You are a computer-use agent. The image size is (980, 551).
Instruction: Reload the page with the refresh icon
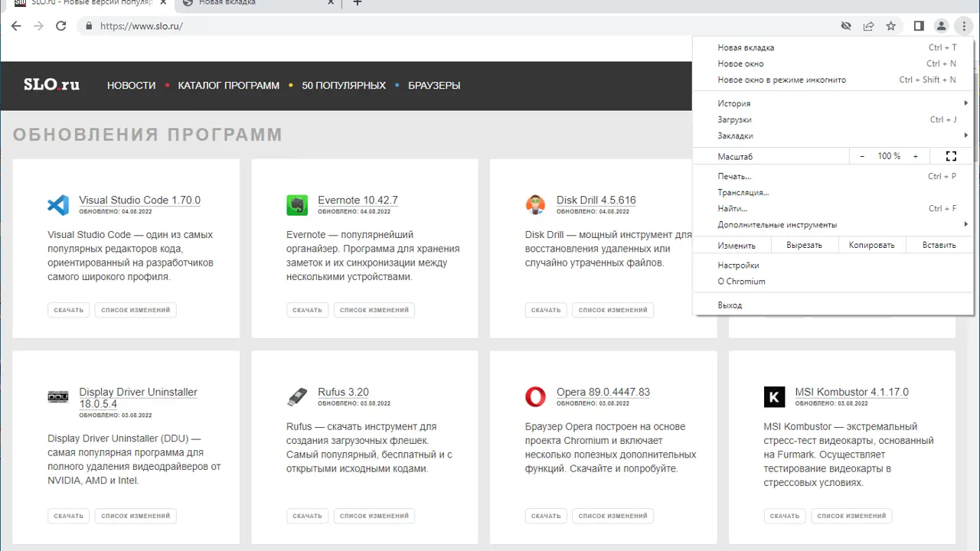pyautogui.click(x=61, y=26)
